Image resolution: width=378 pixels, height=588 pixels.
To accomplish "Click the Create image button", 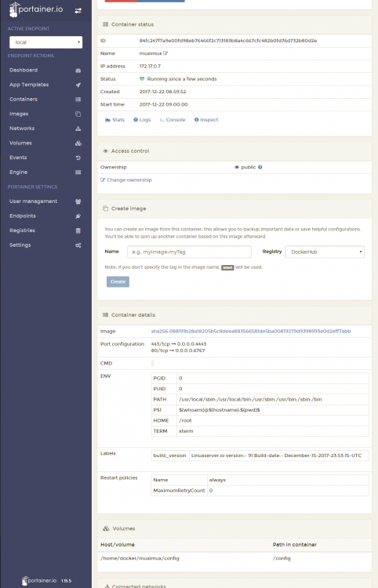I will click(118, 282).
